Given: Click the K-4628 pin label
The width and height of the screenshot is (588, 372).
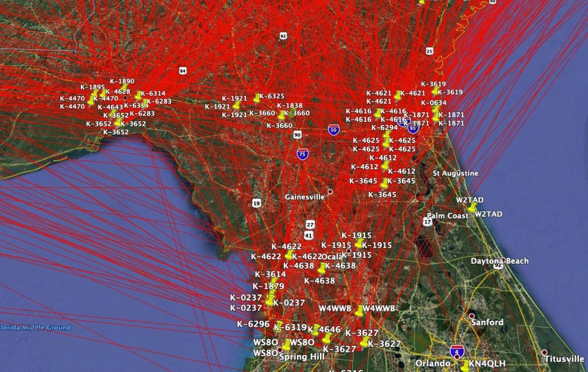Looking at the screenshot, I should click(x=118, y=92).
